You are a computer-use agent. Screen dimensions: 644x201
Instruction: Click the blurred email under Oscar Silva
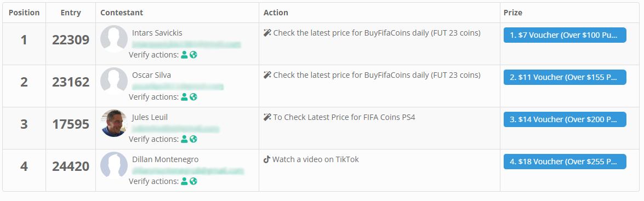[x=178, y=87]
